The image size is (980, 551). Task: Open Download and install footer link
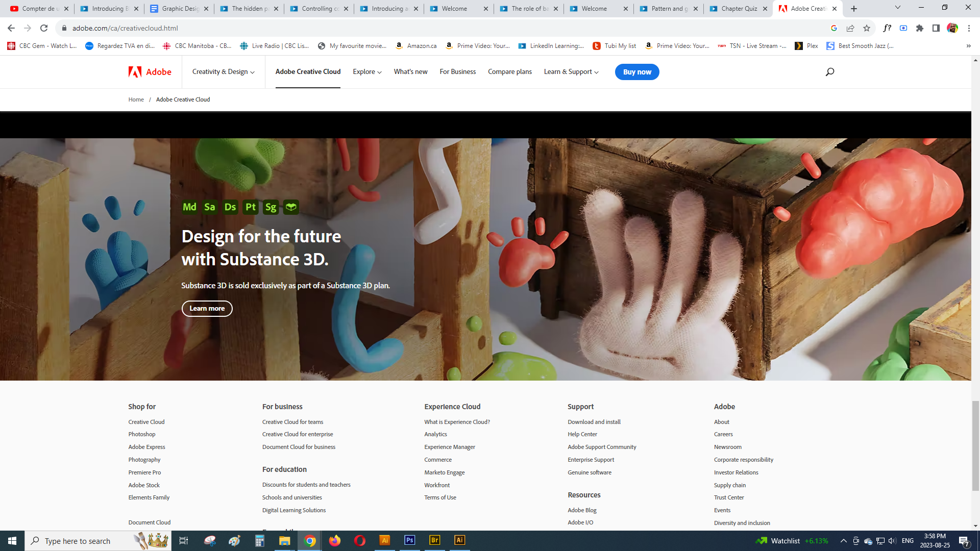tap(594, 422)
